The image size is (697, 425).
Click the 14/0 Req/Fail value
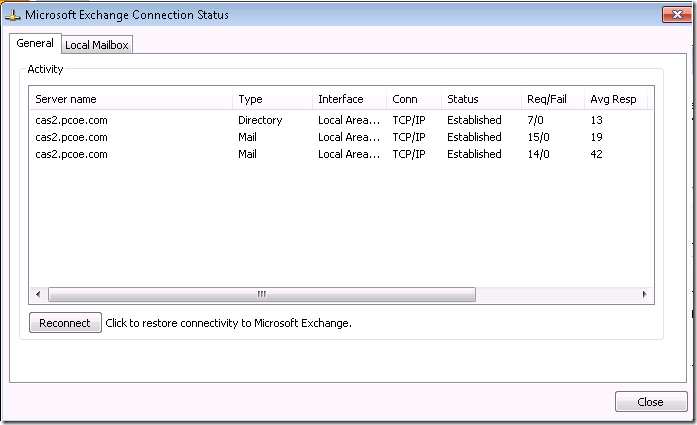coord(538,154)
